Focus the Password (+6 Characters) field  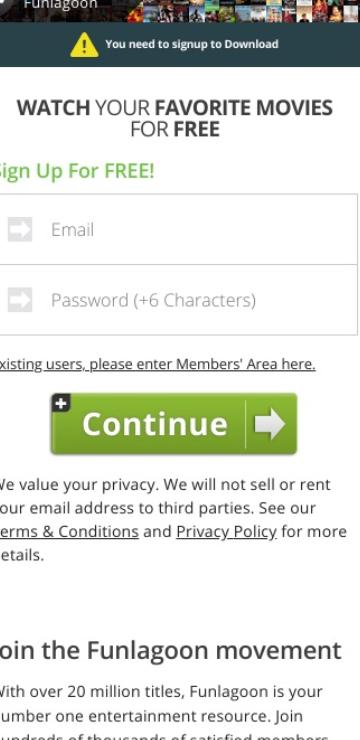178,300
